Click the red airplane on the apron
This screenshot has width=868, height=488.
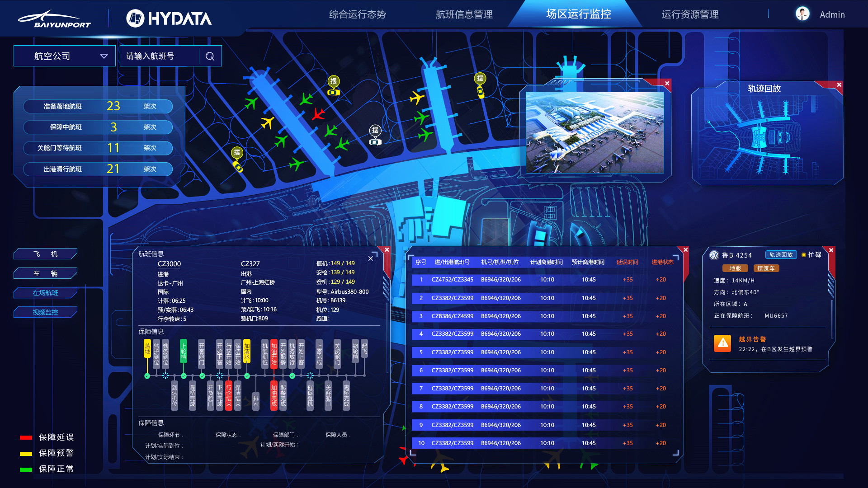318,114
